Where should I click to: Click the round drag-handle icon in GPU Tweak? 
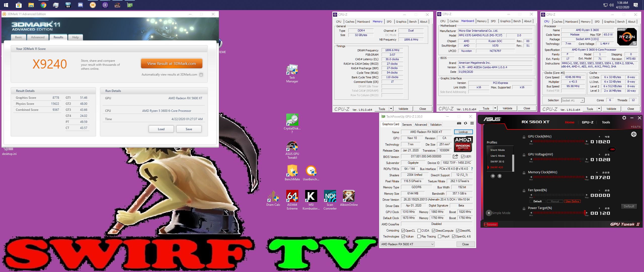(x=634, y=134)
